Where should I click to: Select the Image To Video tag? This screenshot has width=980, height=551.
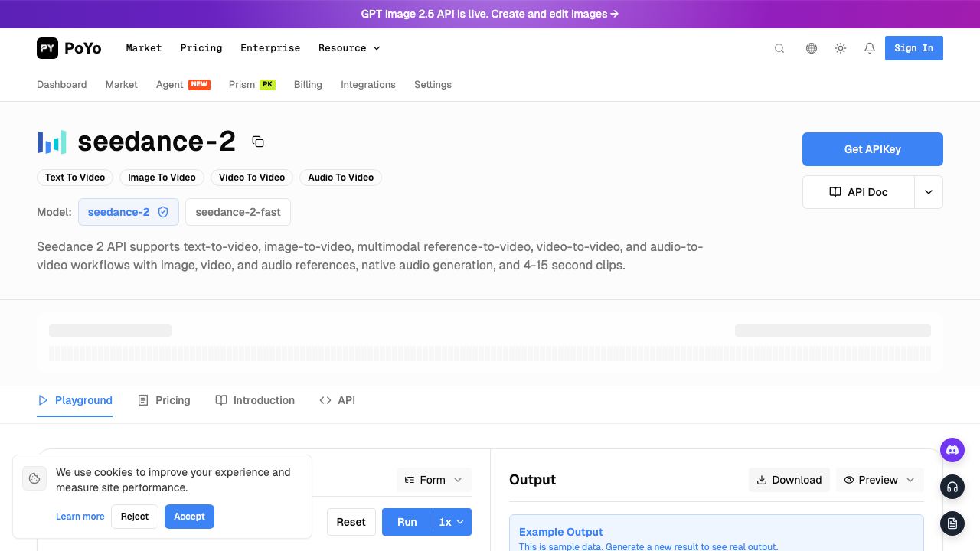point(162,178)
